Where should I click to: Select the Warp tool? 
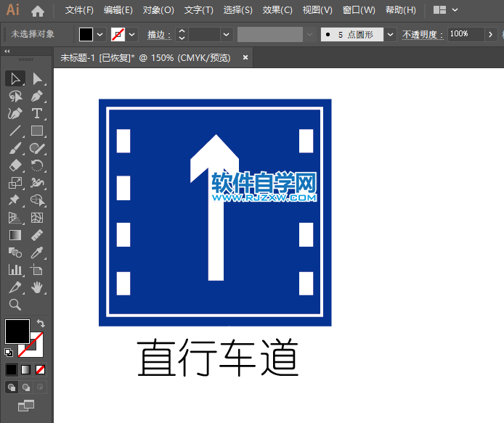[x=37, y=183]
